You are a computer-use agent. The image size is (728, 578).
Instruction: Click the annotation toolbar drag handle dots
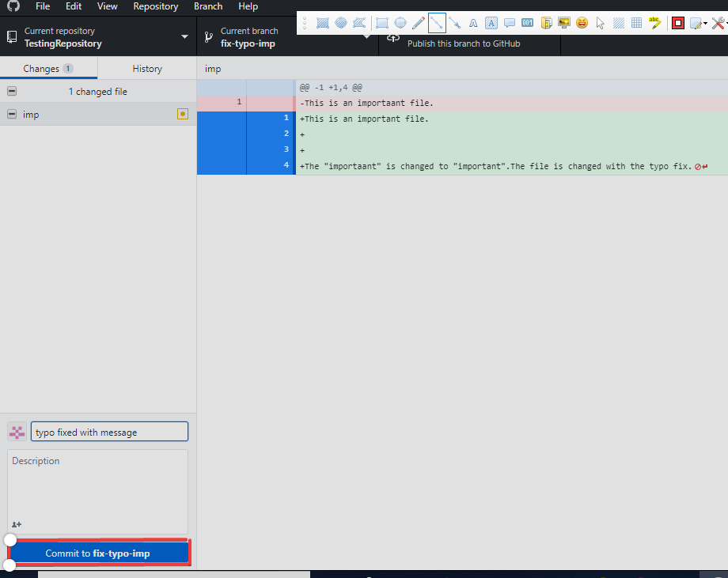coord(305,23)
